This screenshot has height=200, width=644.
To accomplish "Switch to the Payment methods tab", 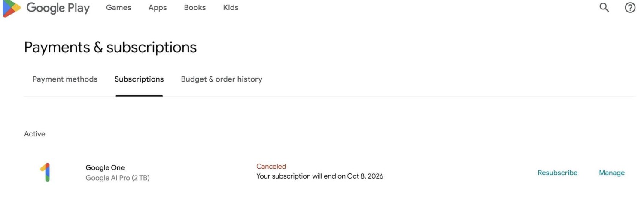I will click(x=65, y=79).
